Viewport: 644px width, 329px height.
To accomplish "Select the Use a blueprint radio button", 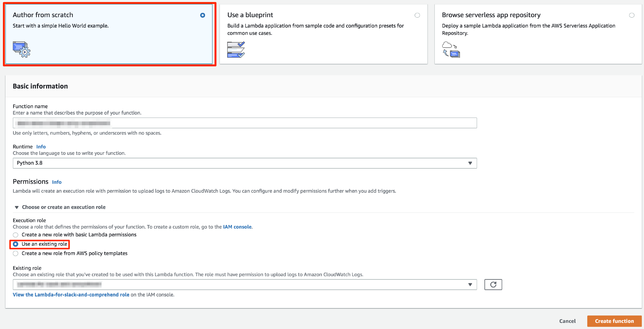I will [x=417, y=15].
